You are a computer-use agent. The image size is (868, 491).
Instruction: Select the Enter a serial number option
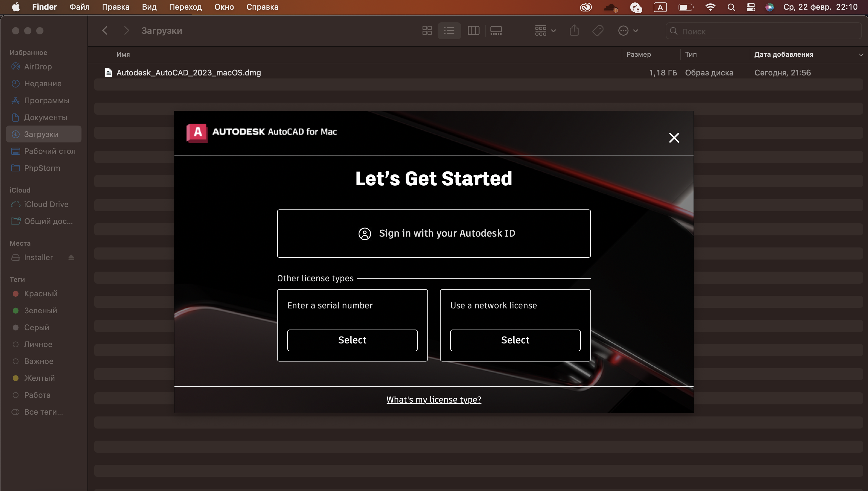point(352,340)
